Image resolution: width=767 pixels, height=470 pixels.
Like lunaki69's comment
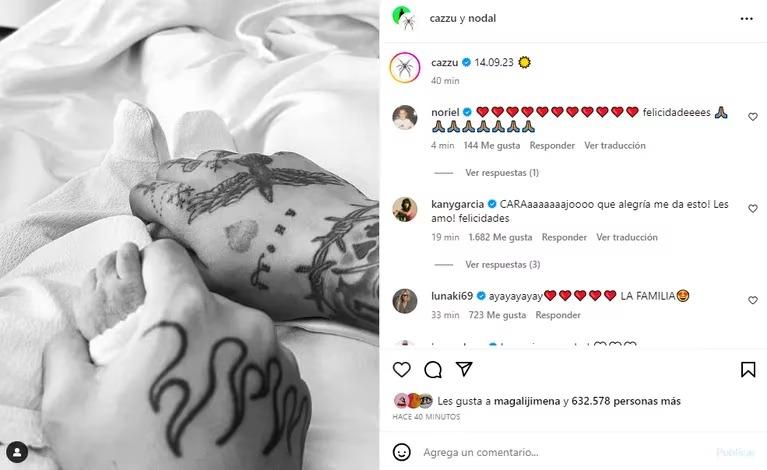[753, 300]
